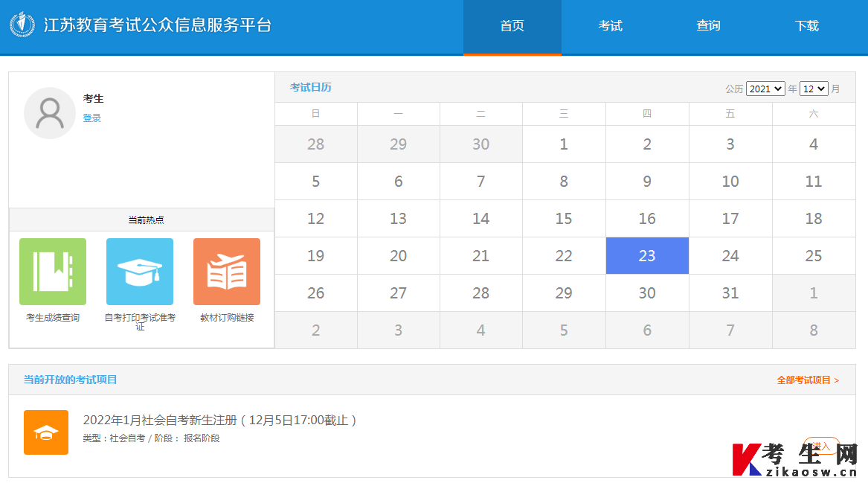
Task: Click the 登录 login link
Action: [92, 118]
